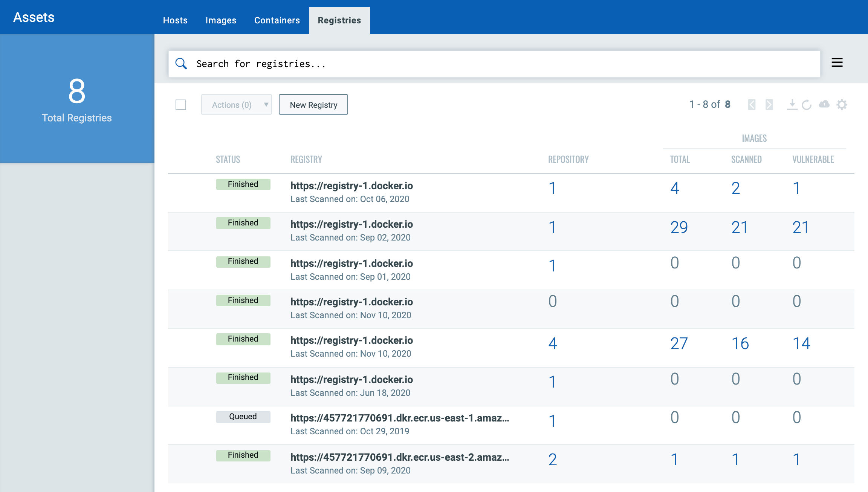Go to the next page of registries
The width and height of the screenshot is (868, 492).
point(769,104)
